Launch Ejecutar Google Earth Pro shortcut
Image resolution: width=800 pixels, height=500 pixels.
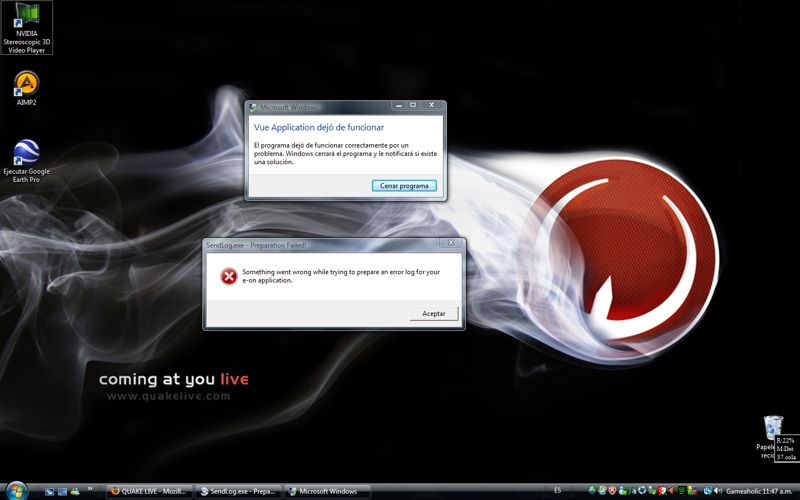pos(27,161)
